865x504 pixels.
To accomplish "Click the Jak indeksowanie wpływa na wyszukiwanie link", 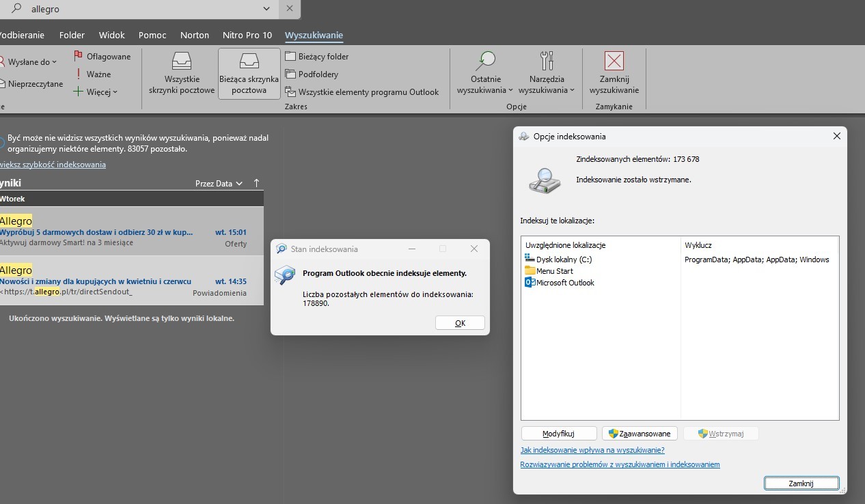I will tap(592, 450).
